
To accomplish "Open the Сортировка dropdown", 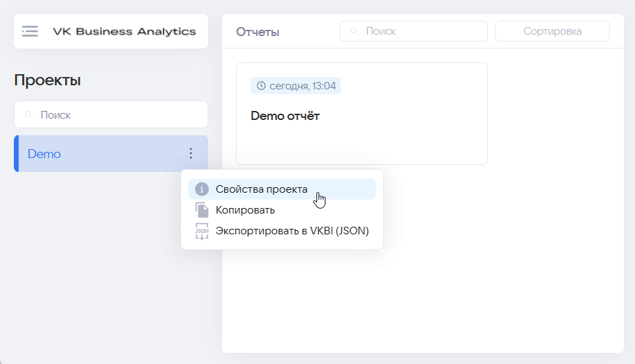I will (552, 31).
